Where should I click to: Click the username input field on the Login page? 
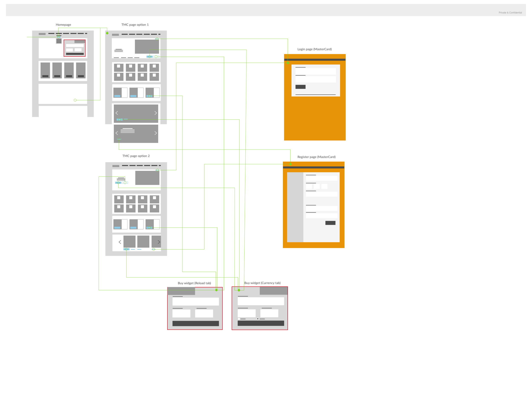pos(315,71)
